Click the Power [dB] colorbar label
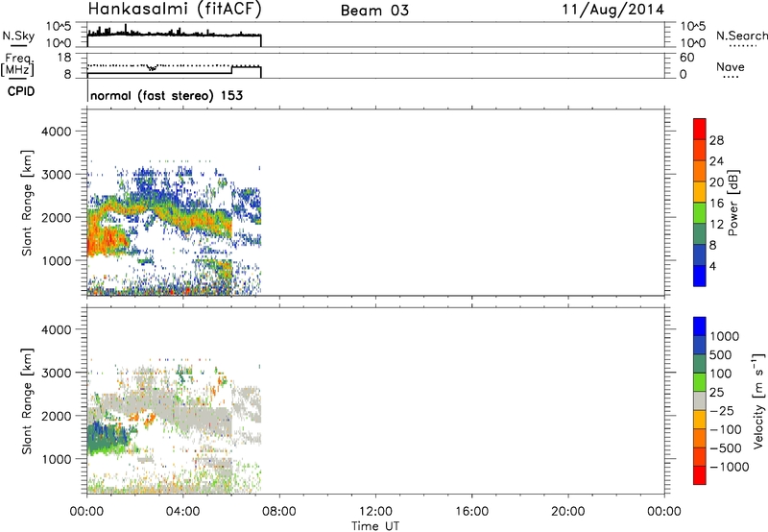This screenshot has height=532, width=768. point(732,203)
